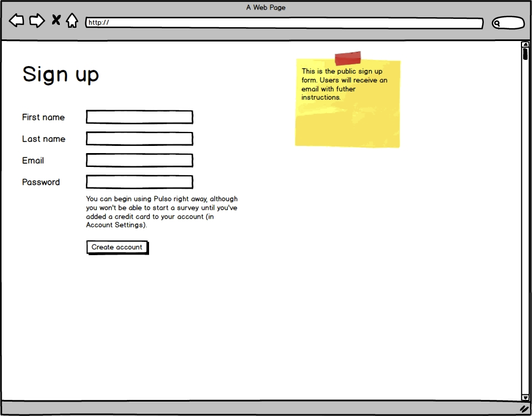This screenshot has width=532, height=416.
Task: Click the Last name label
Action: click(44, 139)
